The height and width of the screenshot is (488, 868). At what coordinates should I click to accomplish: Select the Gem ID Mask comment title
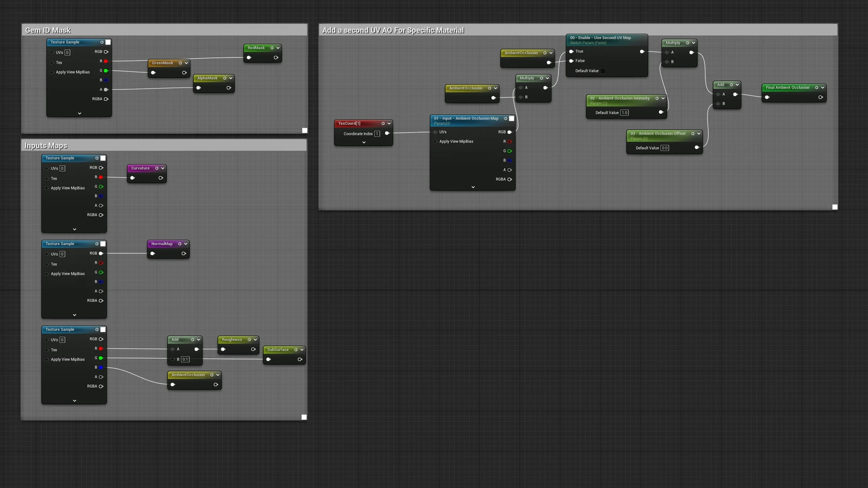48,30
